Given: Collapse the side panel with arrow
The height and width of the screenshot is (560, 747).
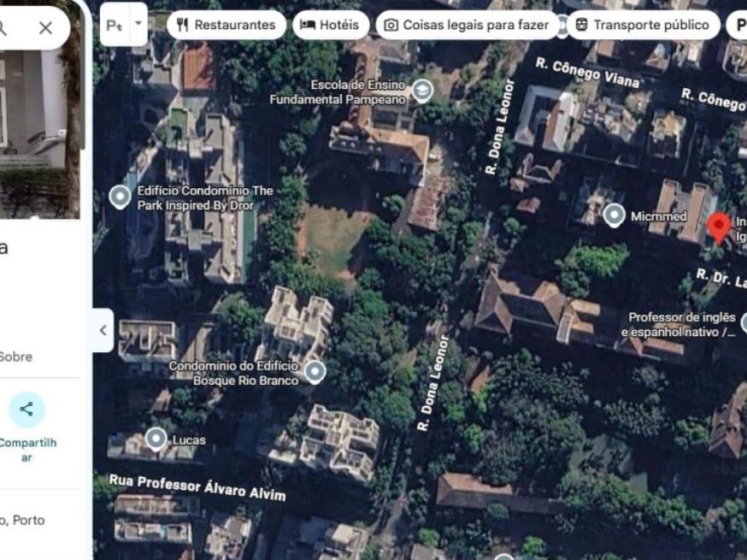Looking at the screenshot, I should coord(103,330).
